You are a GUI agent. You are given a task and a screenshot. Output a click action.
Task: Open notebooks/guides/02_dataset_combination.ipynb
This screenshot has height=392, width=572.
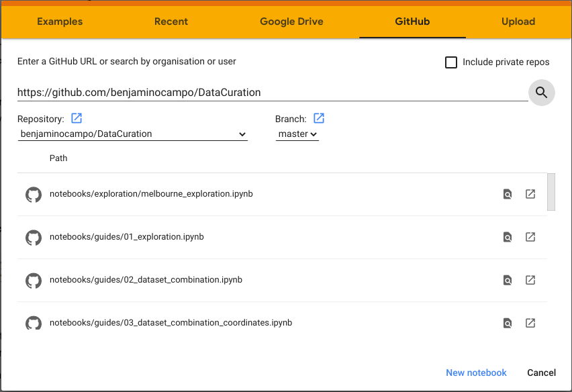coord(146,280)
